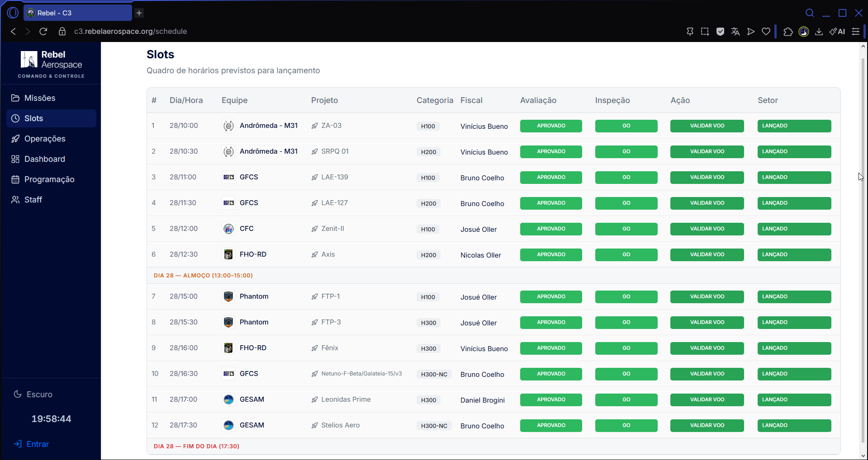Screen dimensions: 868x460
Task: Click the FHO-RD logo in row 6
Action: (x=228, y=254)
